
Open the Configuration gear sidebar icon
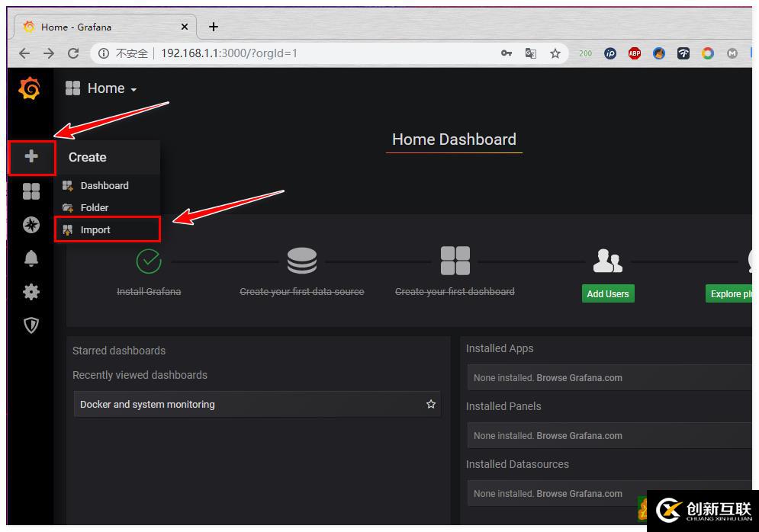click(31, 292)
